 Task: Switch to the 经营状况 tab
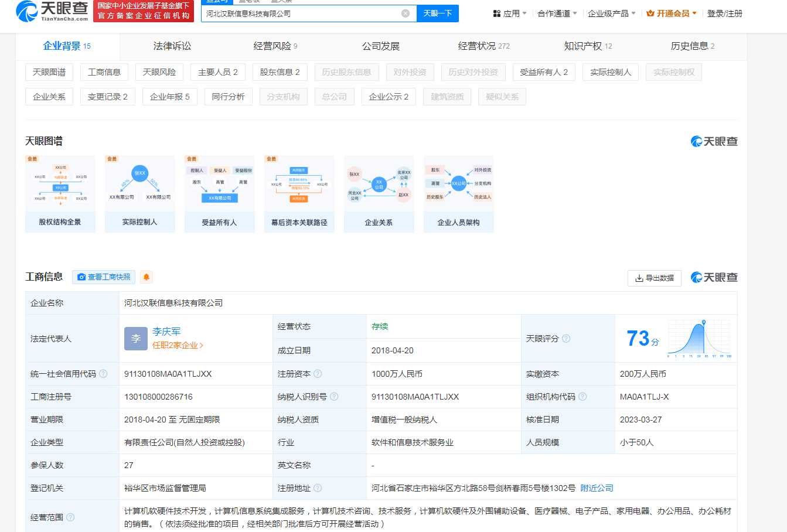pyautogui.click(x=484, y=46)
